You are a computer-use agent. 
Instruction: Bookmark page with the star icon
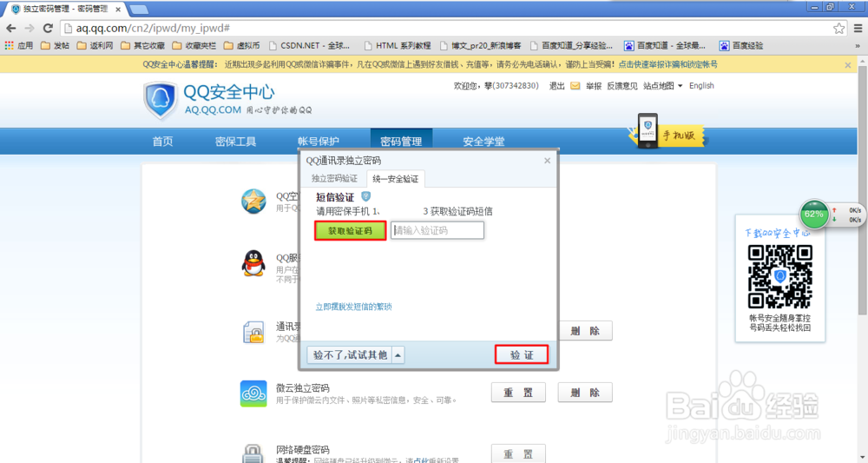tap(839, 29)
